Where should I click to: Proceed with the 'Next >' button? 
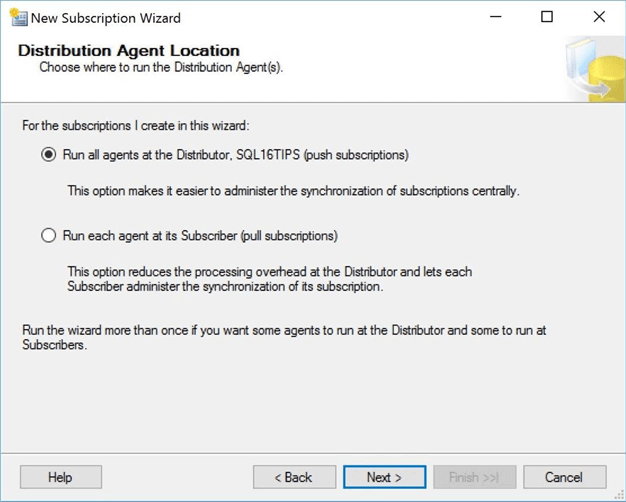[x=384, y=477]
